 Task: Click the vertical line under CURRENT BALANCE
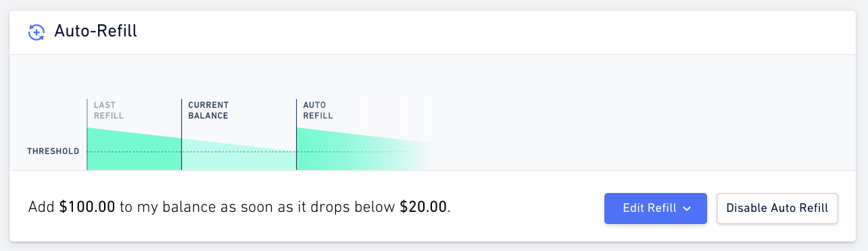(x=182, y=134)
